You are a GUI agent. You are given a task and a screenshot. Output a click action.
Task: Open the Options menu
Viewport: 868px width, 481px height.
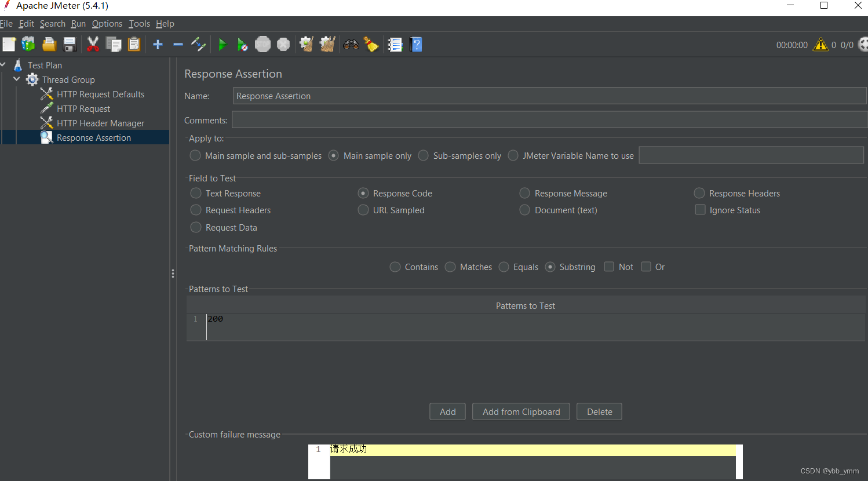click(107, 24)
